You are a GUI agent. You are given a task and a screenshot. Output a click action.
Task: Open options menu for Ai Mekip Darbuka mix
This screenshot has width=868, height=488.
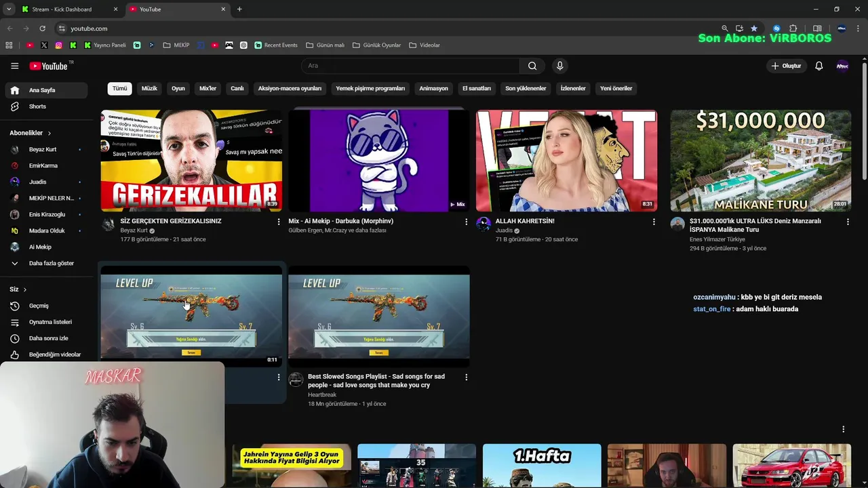[x=466, y=222]
